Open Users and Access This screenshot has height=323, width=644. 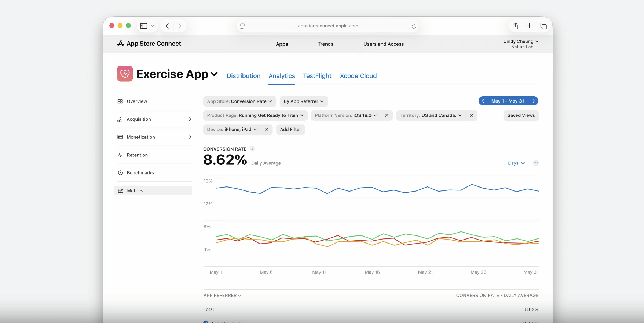384,44
